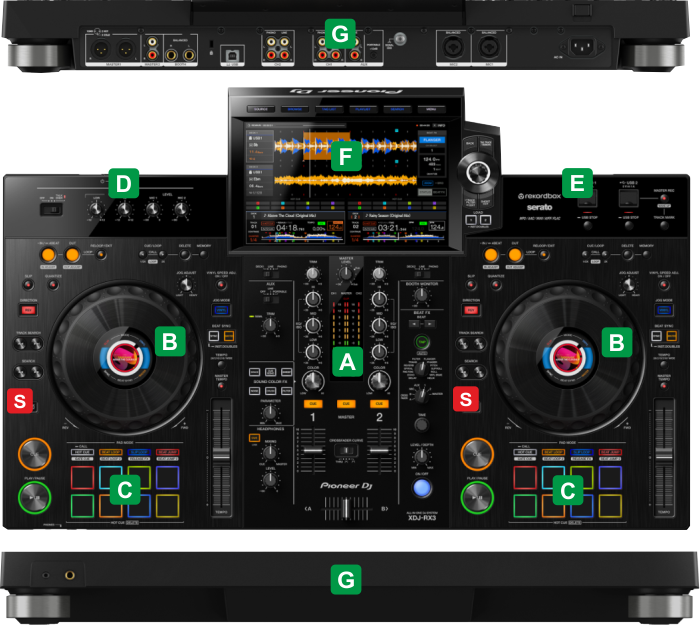Screen dimensions: 700x625
Task: Open the BROWSE tab on the touchscreen
Action: click(295, 109)
